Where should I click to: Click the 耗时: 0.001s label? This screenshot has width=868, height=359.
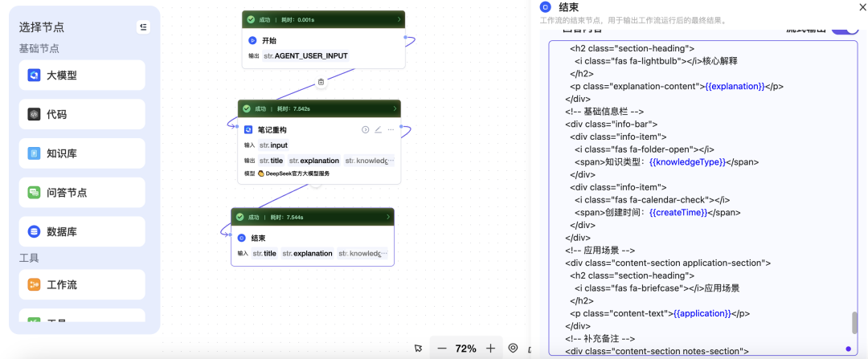coord(297,20)
